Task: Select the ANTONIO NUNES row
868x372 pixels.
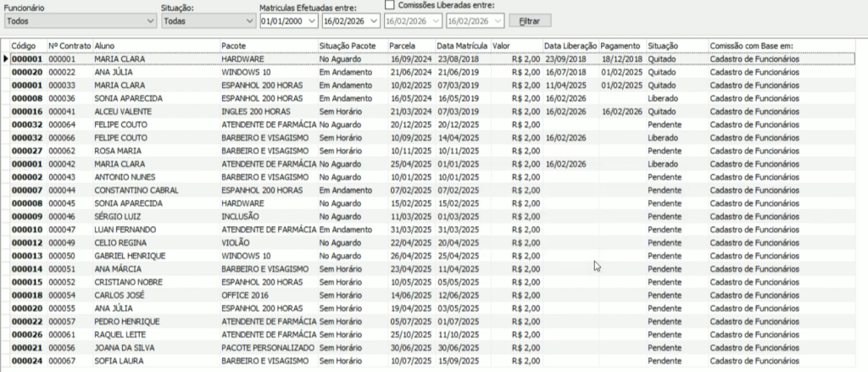Action: 432,177
